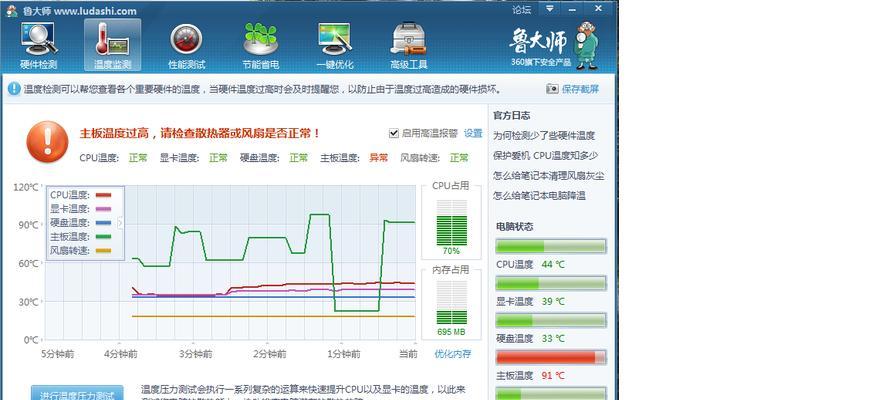The width and height of the screenshot is (889, 400).
Task: Open article 怎么给笔记本电脑降温
Action: pos(539,195)
